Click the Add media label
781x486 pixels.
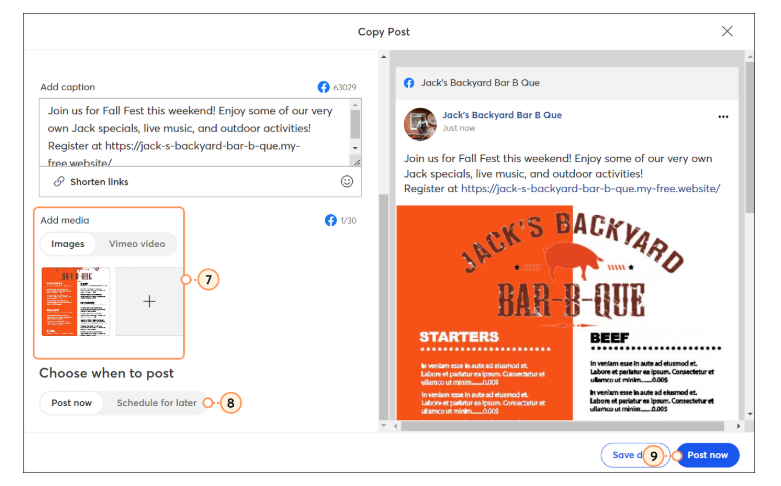[x=65, y=220]
